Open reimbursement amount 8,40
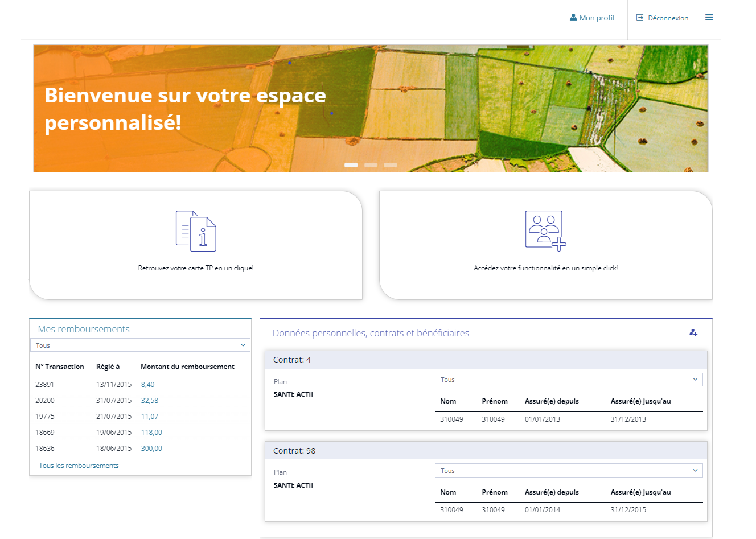The height and width of the screenshot is (539, 756). coord(147,385)
